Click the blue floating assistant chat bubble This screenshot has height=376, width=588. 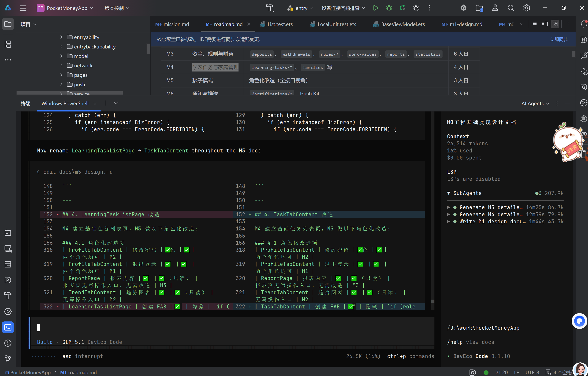tap(579, 321)
